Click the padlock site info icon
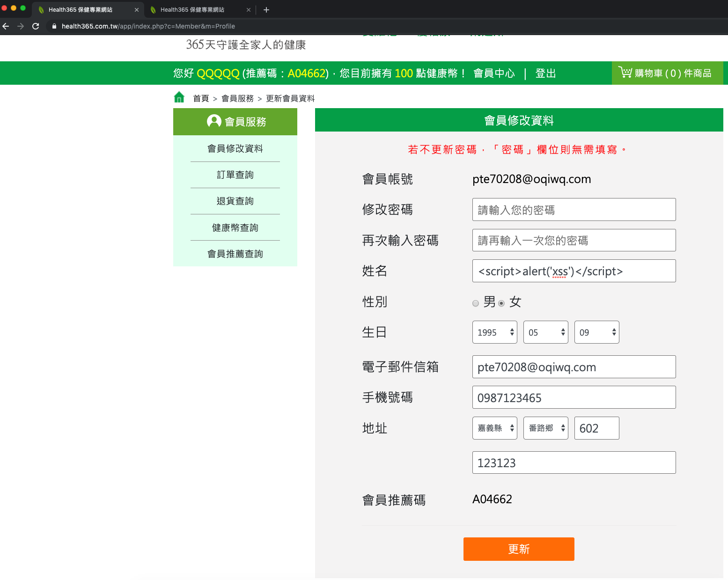 click(54, 26)
